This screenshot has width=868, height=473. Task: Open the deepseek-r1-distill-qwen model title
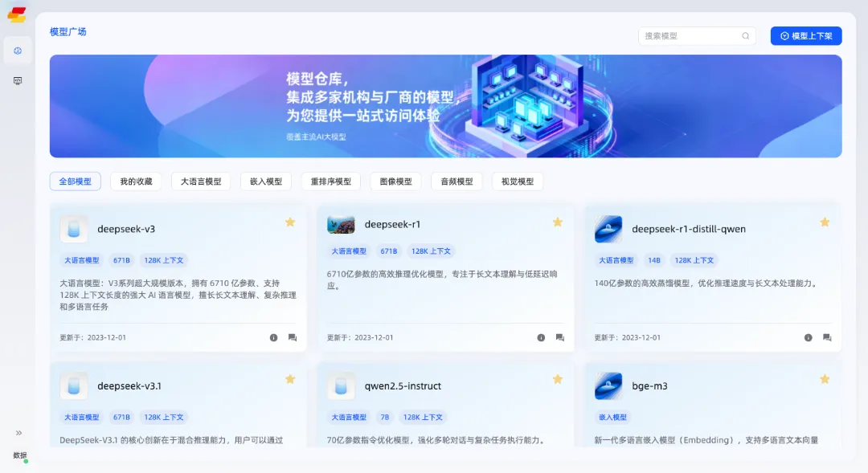(689, 229)
